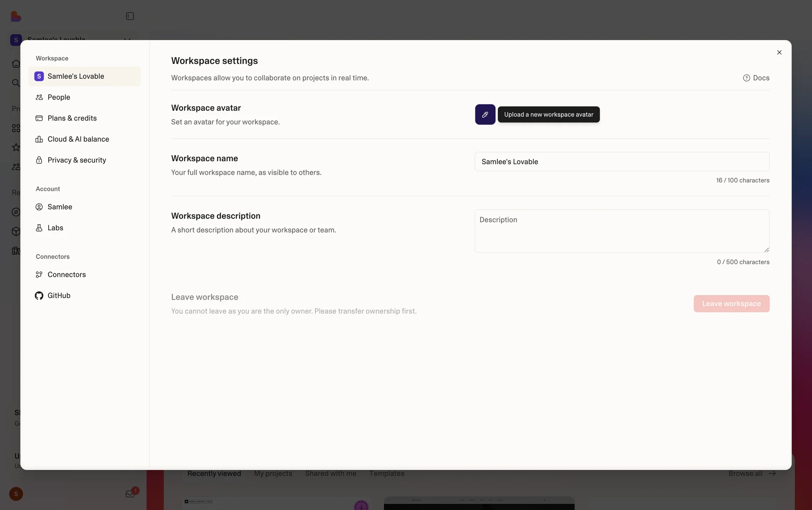Select Samlee account settings
Viewport: 812px width, 510px height.
tap(60, 207)
